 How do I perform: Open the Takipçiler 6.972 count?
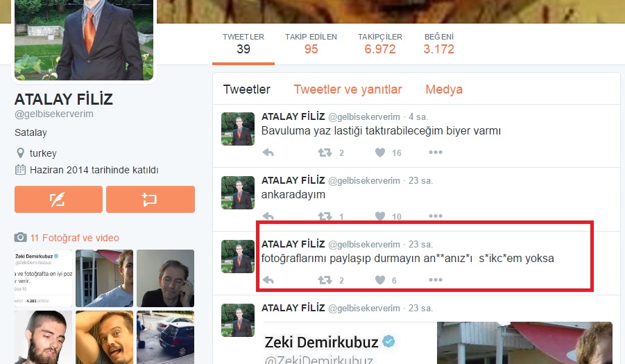[x=380, y=44]
